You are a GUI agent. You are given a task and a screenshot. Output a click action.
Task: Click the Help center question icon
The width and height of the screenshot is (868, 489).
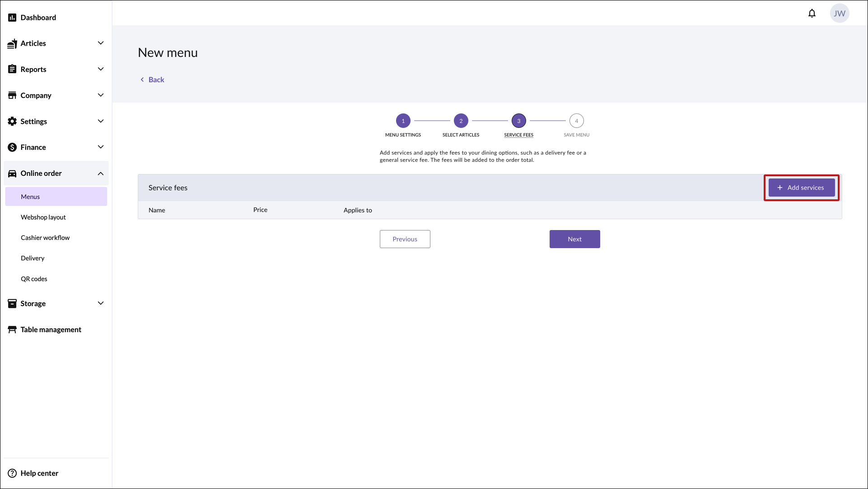click(x=12, y=473)
